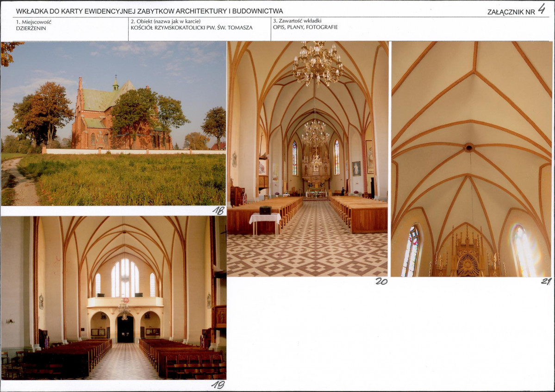Image resolution: width=555 pixels, height=392 pixels.
Task: Click the 'ZAŁĄCZNIK NR' label
Action: (511, 12)
